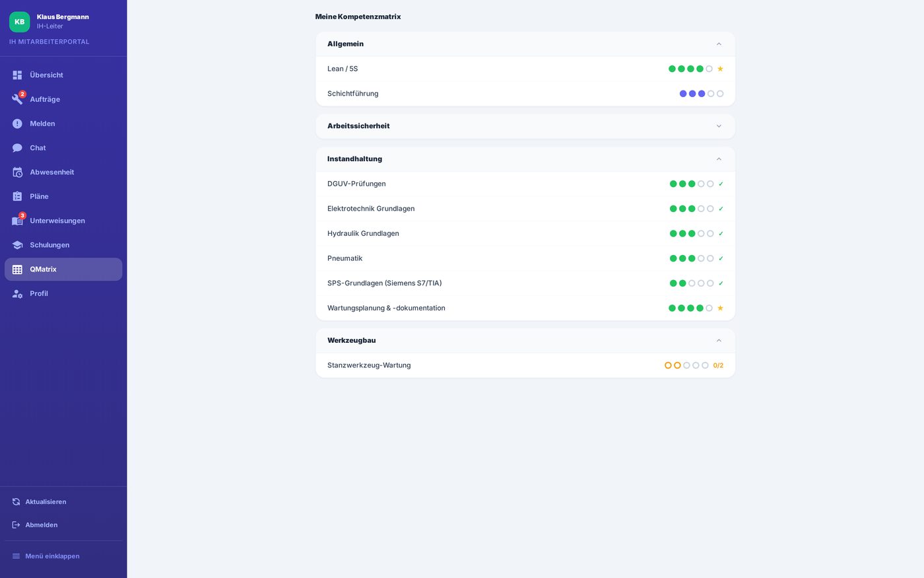Click the Pneumatik rating dots
This screenshot has width=924, height=578.
pyautogui.click(x=692, y=258)
